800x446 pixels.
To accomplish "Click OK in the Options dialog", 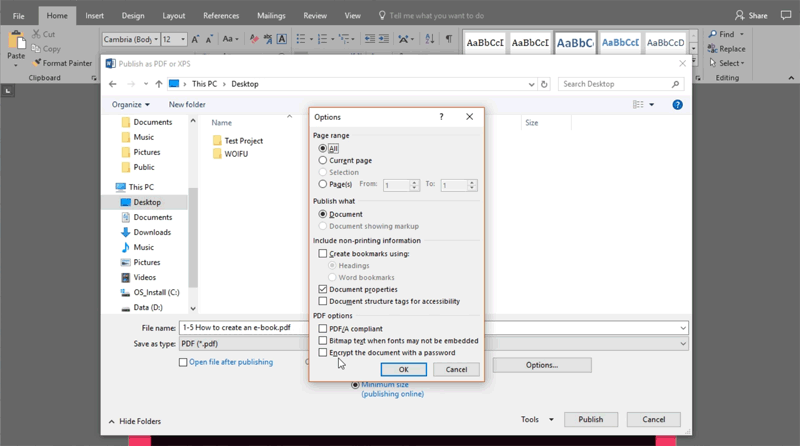I will 405,369.
